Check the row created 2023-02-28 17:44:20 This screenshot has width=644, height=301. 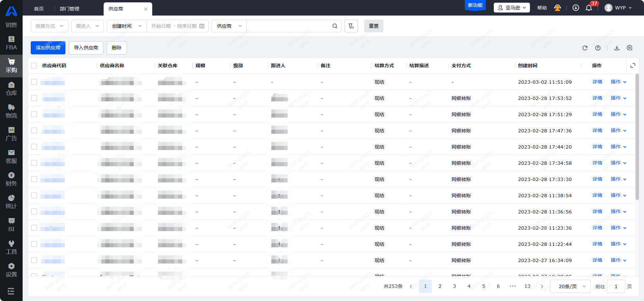point(34,147)
